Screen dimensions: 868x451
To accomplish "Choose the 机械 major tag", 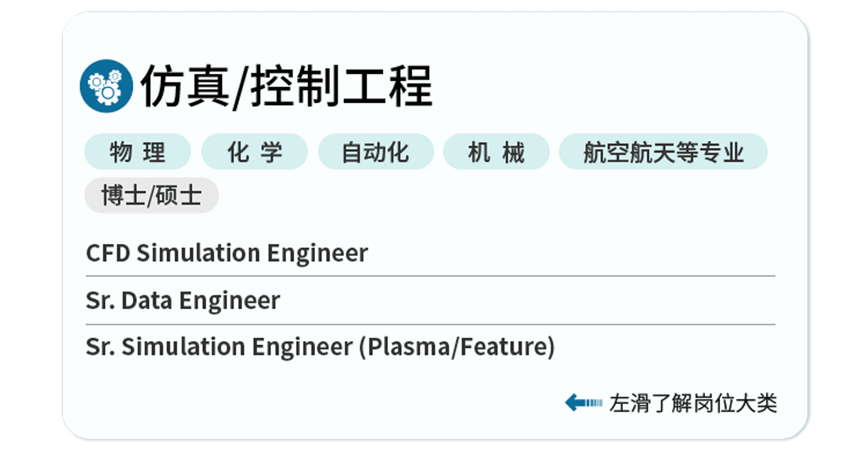I will (496, 152).
